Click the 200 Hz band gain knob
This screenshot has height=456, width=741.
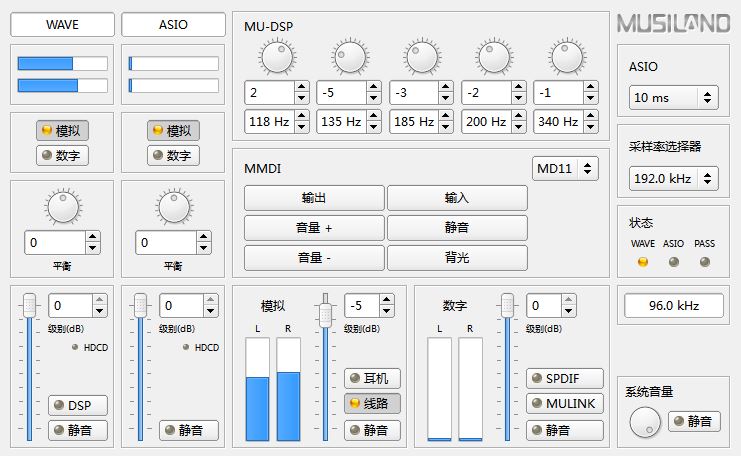pyautogui.click(x=494, y=57)
